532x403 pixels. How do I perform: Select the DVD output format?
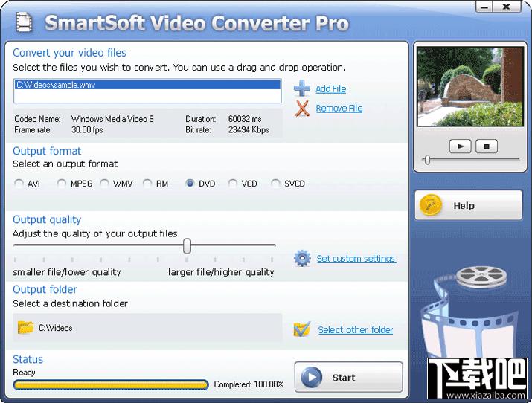[190, 184]
